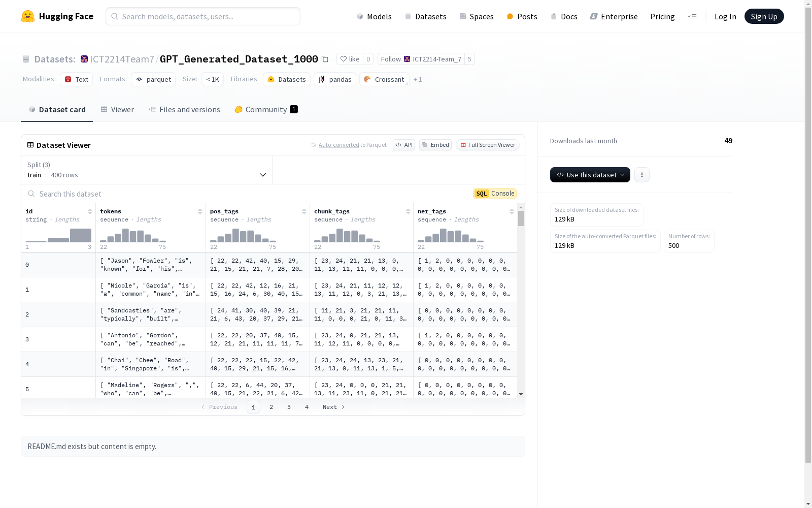Open the API button in Dataset Viewer

click(404, 145)
